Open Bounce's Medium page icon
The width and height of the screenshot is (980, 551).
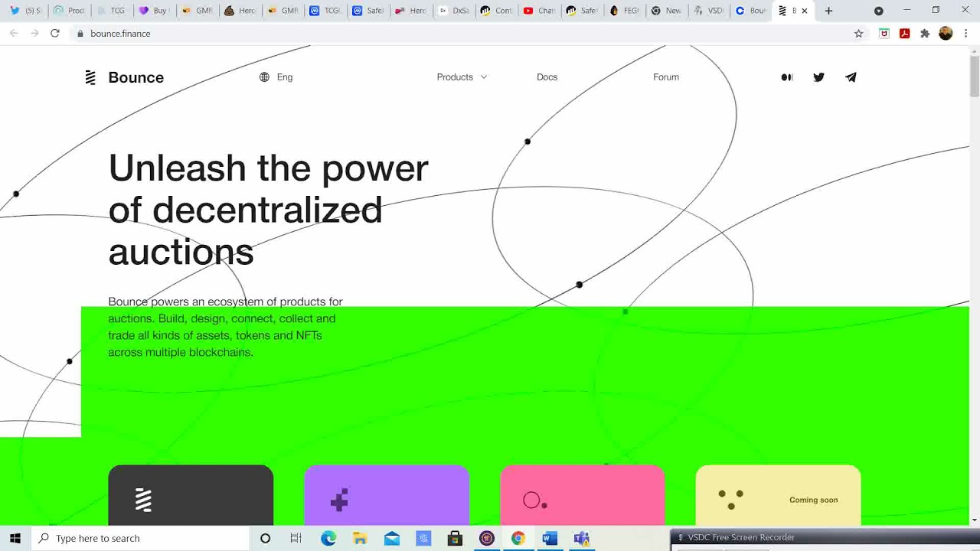(787, 77)
